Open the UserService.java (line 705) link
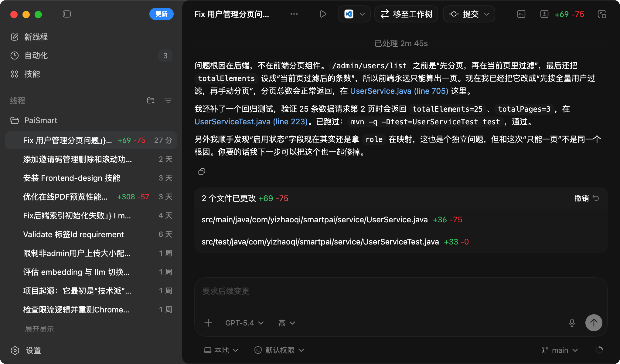620x364 pixels. (399, 91)
